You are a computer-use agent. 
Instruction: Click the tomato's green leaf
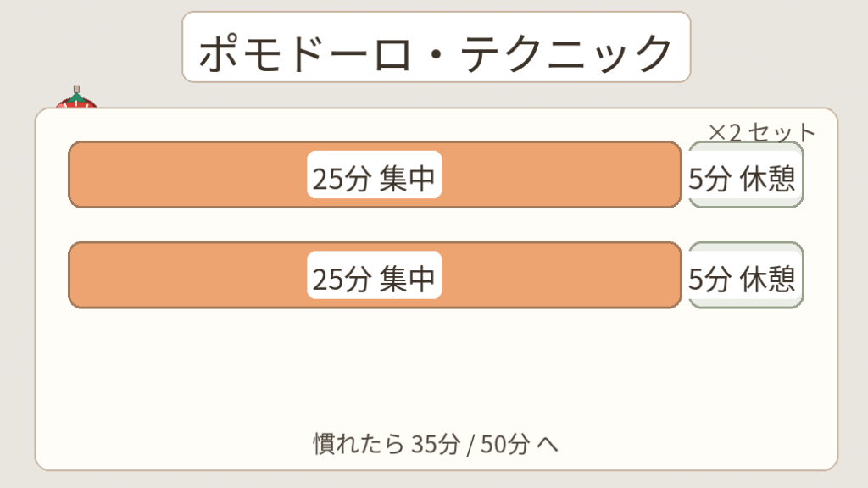76,97
